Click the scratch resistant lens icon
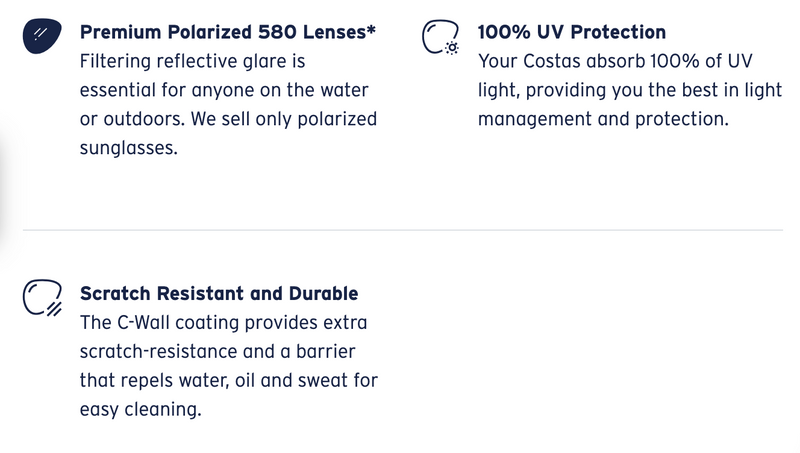This screenshot has height=453, width=800. click(42, 297)
